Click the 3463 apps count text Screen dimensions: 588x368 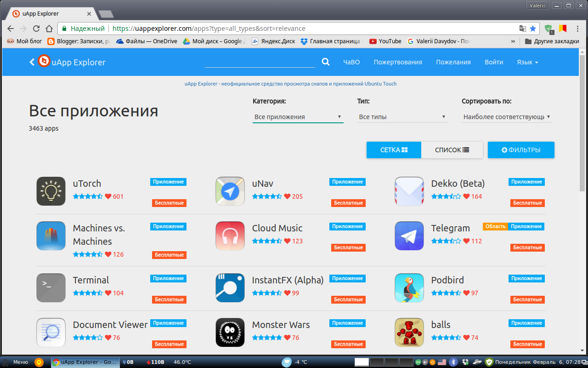pos(44,128)
